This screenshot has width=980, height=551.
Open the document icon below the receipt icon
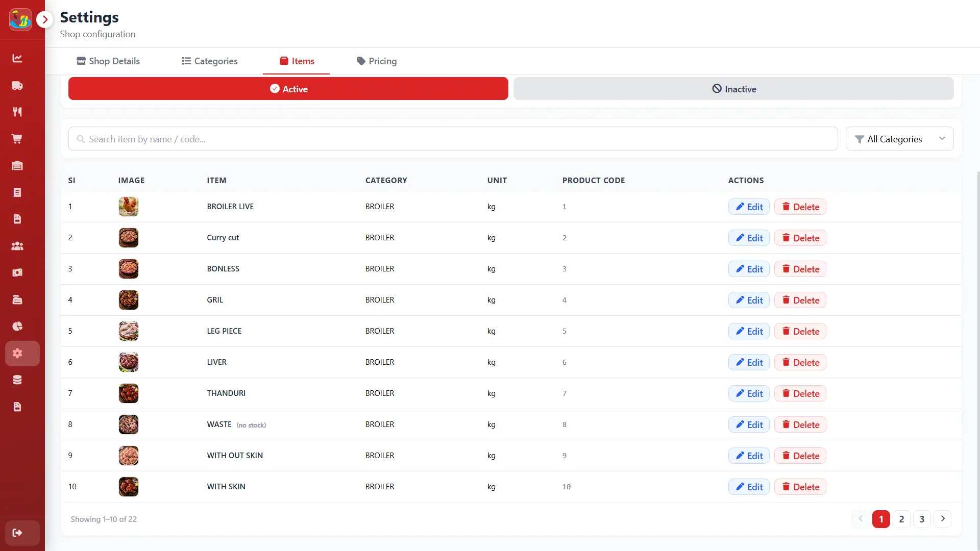pos(17,219)
